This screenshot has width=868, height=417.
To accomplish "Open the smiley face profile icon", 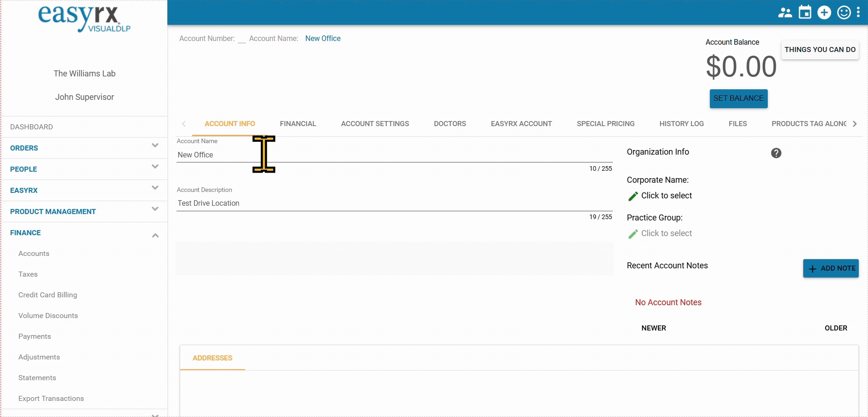I will 844,12.
